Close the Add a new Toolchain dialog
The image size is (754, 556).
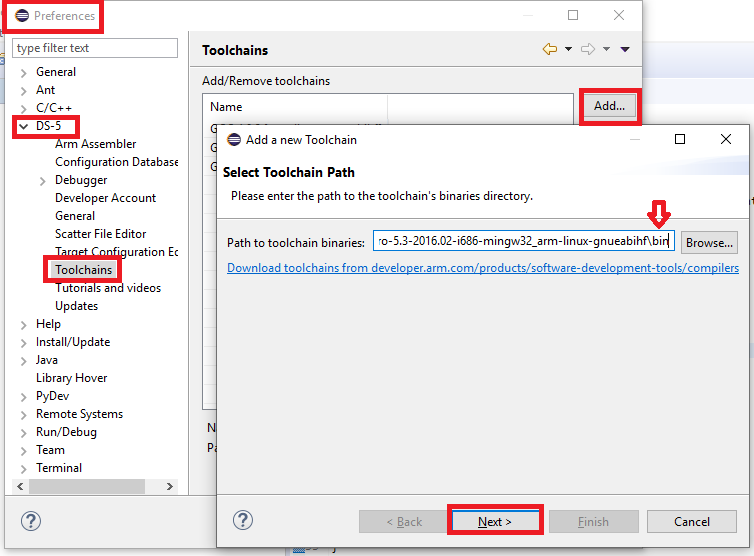coord(726,139)
